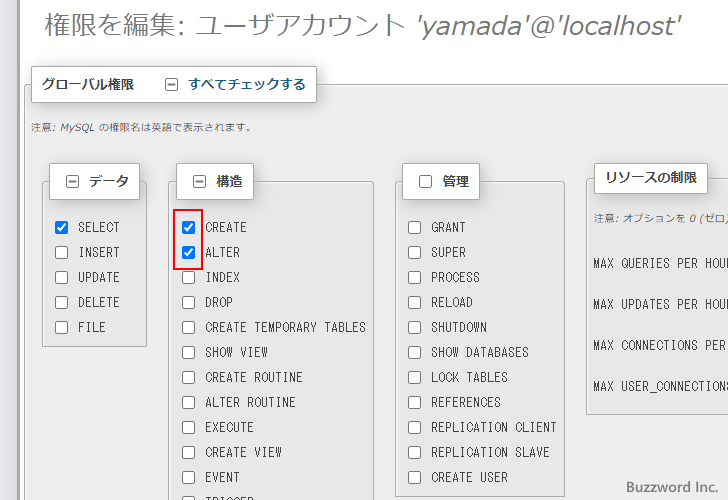The width and height of the screenshot is (728, 500).
Task: Check the EVENT privilege
Action: (x=188, y=478)
